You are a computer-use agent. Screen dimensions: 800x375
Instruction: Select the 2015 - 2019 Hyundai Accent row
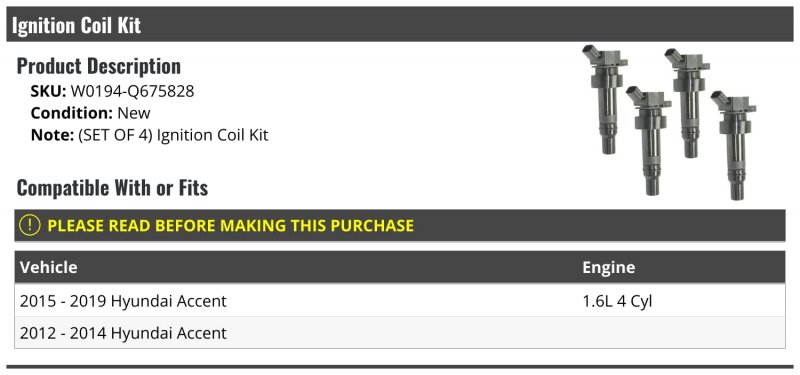[x=400, y=301]
